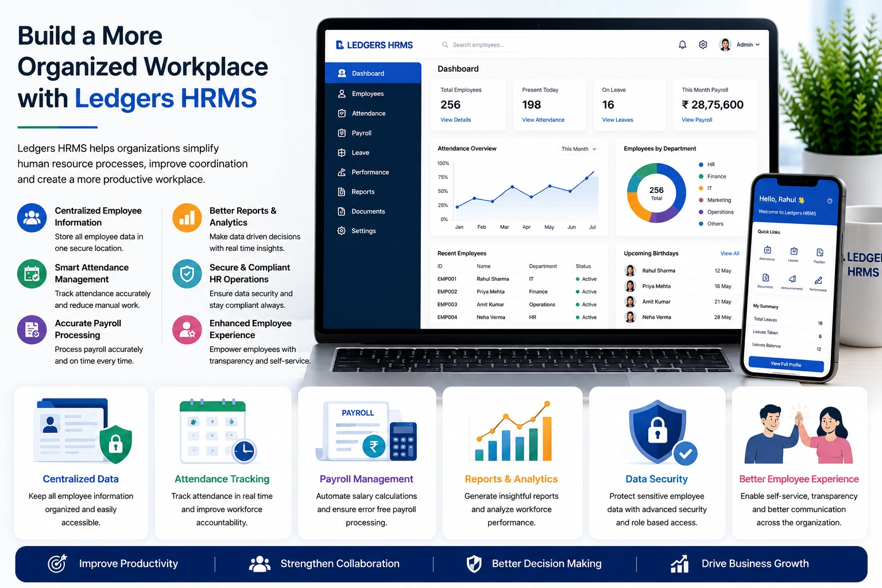Open the This Month dropdown in Attendance Overview
The width and height of the screenshot is (882, 588).
(x=579, y=149)
